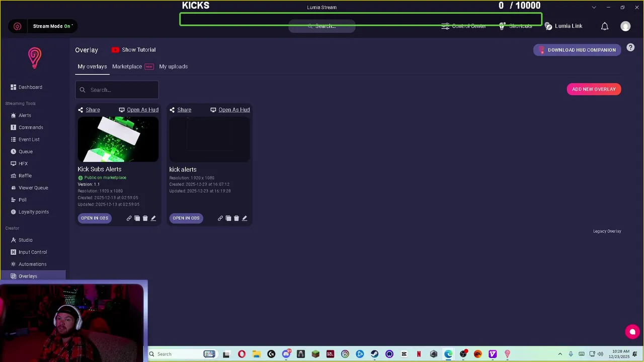The height and width of the screenshot is (362, 644).
Task: Click the help question mark icon
Action: pyautogui.click(x=630, y=48)
